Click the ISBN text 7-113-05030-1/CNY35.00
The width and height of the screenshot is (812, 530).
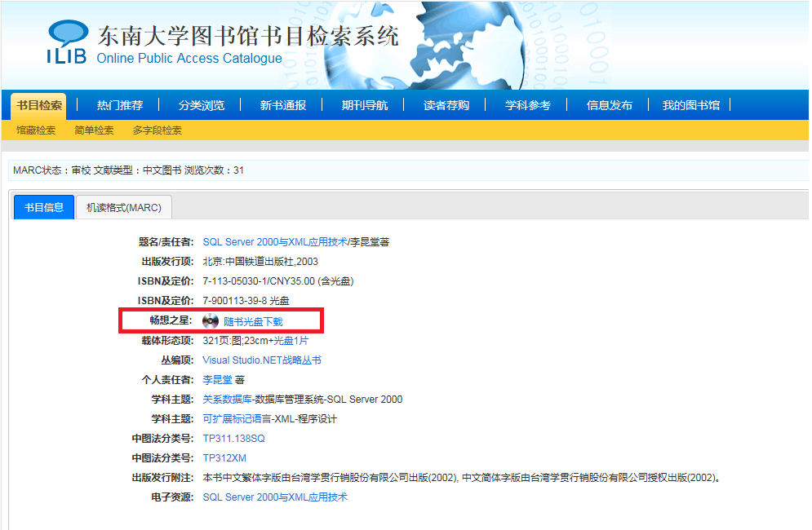point(259,281)
